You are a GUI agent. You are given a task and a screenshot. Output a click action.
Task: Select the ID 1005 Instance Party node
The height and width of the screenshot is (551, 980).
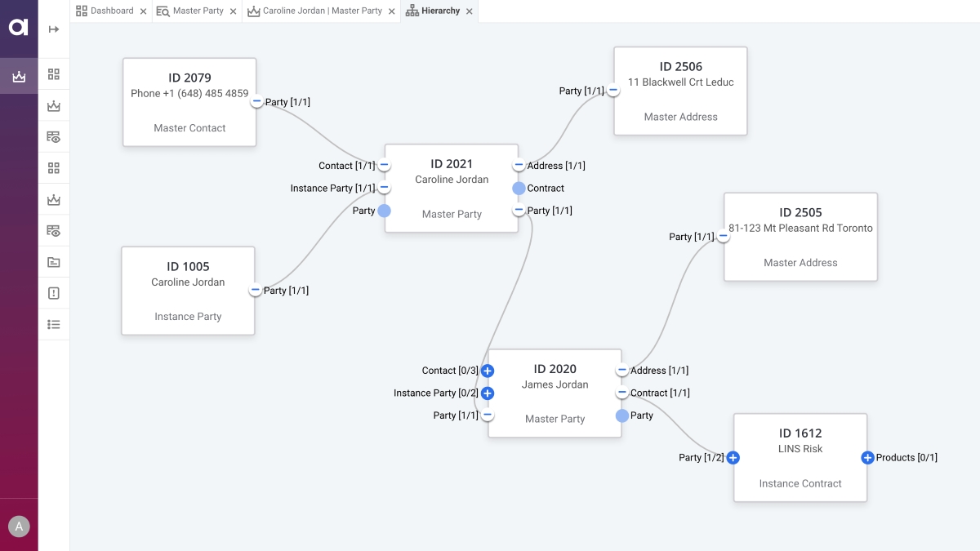[x=188, y=291]
